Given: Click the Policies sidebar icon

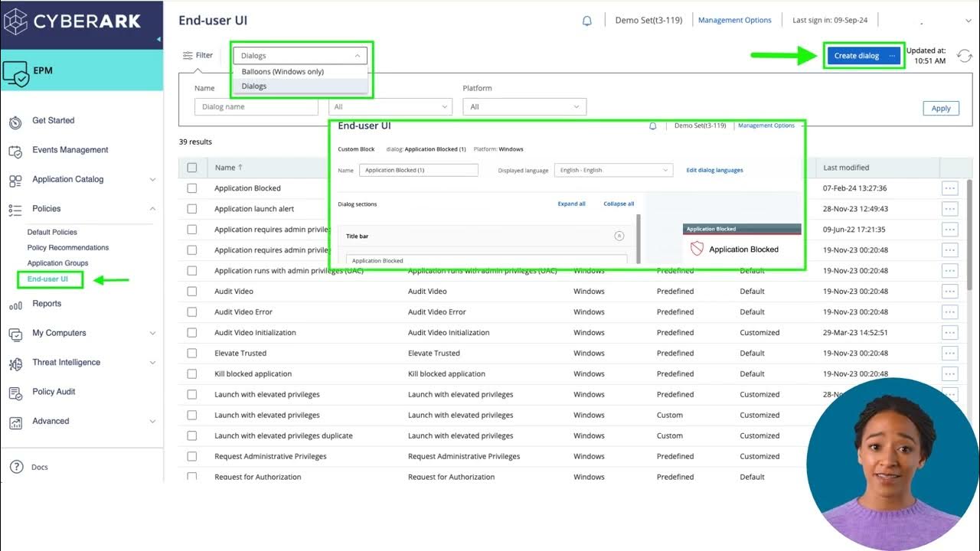Looking at the screenshot, I should click(x=15, y=210).
